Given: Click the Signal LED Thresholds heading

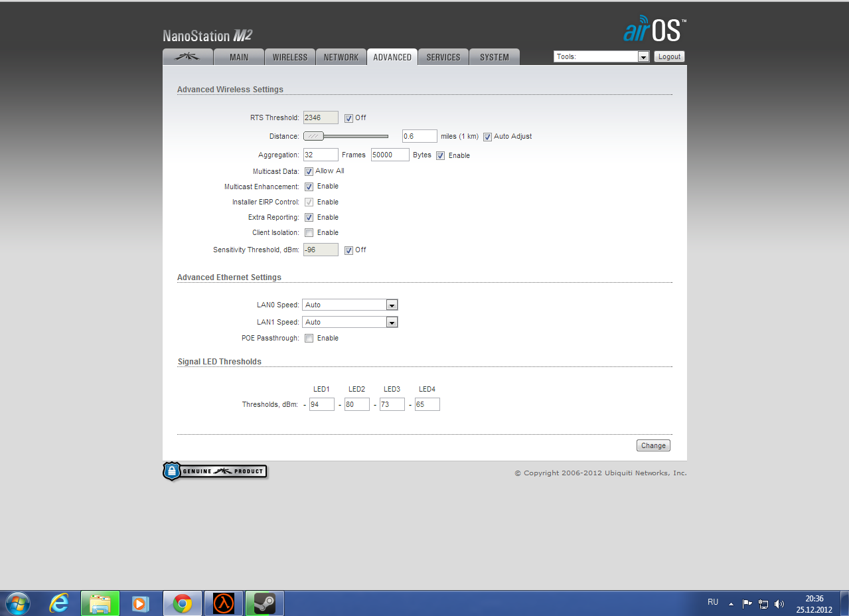Looking at the screenshot, I should pos(220,362).
